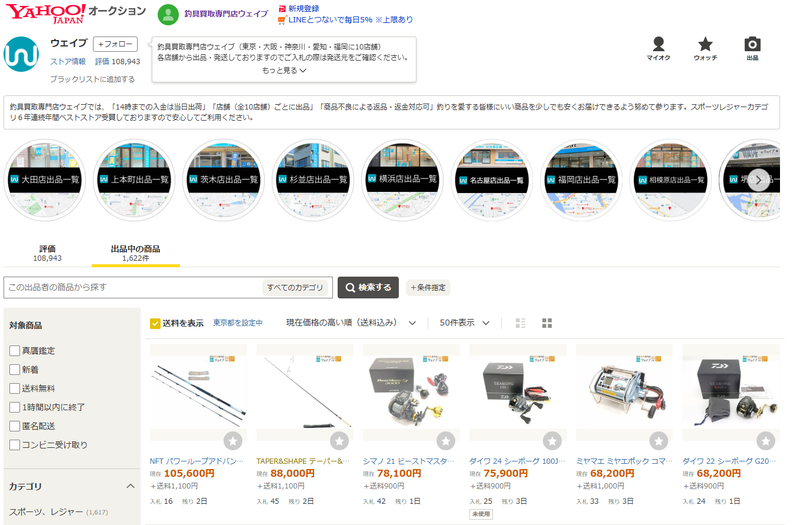Image resolution: width=800 pixels, height=525 pixels.
Task: Click next arrow on store carousel
Action: coord(759,180)
